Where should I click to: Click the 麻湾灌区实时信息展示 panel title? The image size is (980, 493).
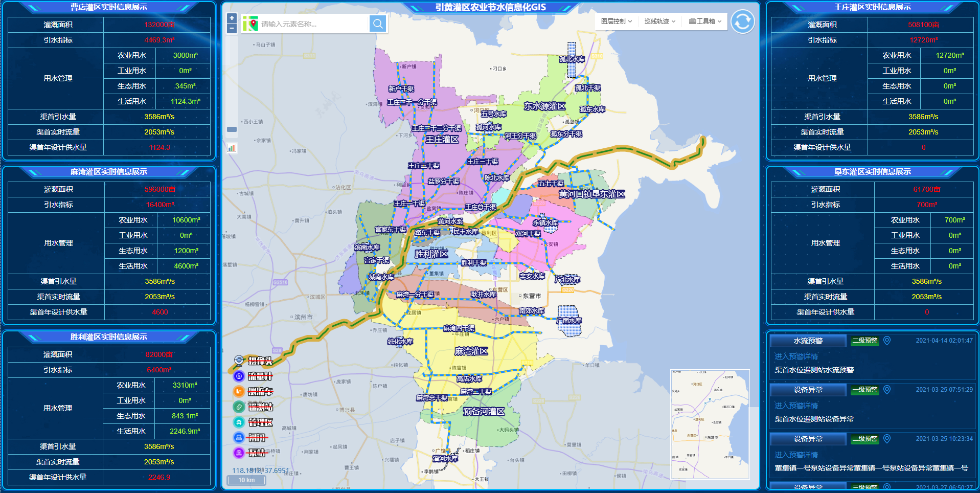pyautogui.click(x=109, y=172)
